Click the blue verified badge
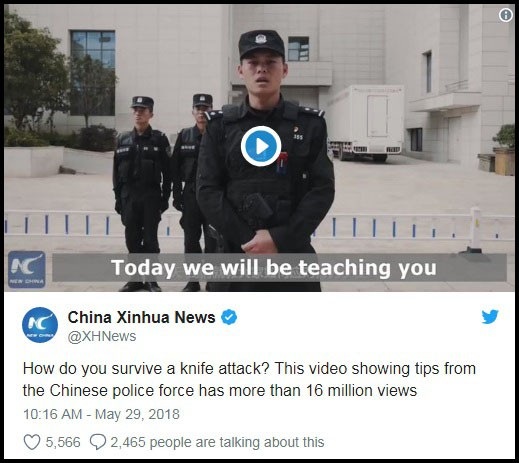This screenshot has height=463, width=519. pos(229,317)
